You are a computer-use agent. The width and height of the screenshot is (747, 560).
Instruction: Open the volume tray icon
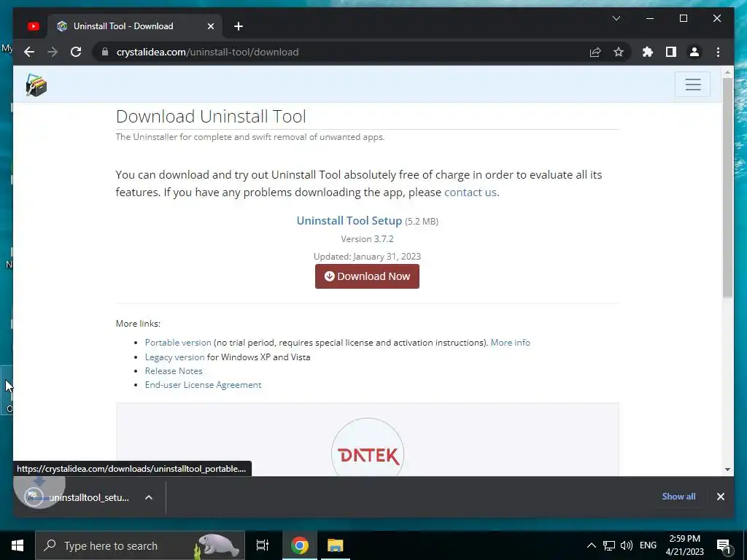(x=627, y=545)
